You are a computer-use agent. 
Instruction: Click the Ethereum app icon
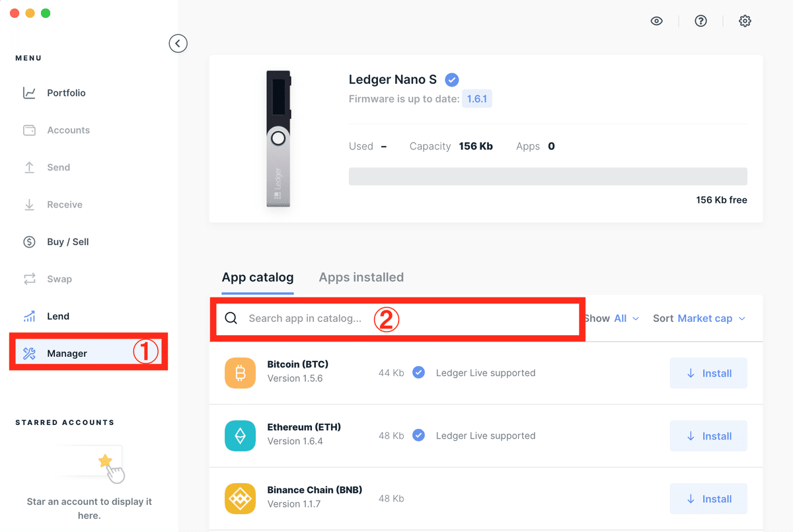pyautogui.click(x=240, y=436)
